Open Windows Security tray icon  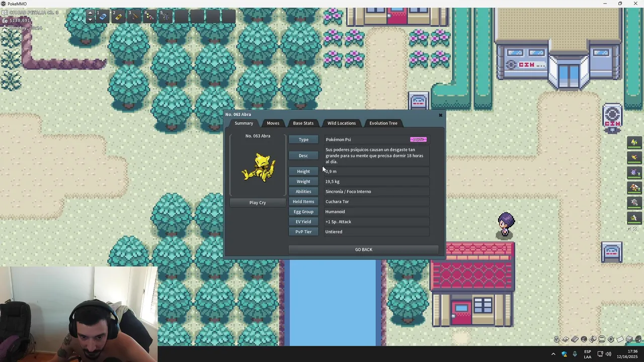pyautogui.click(x=565, y=354)
